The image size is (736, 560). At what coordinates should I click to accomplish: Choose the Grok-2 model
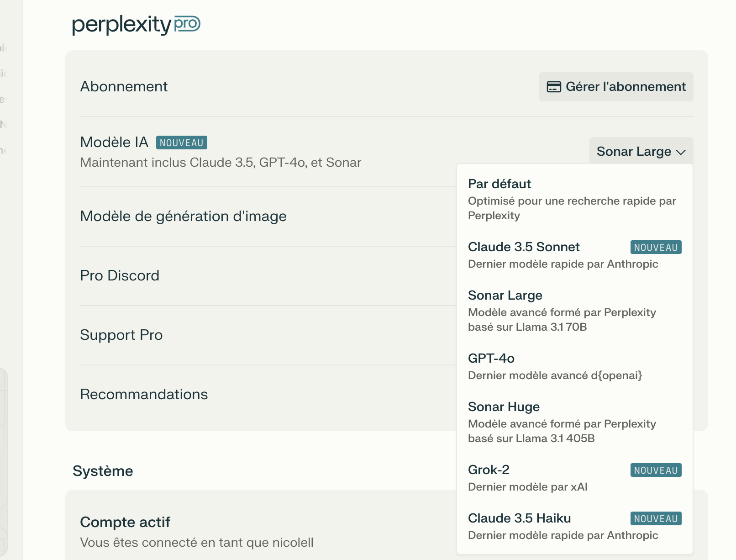[x=574, y=478]
